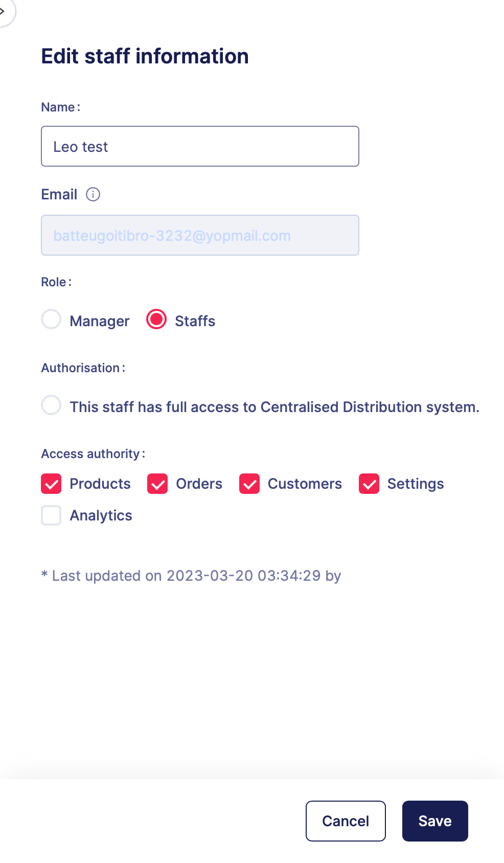Click the Settings label text
504x863 pixels.
[x=416, y=484]
